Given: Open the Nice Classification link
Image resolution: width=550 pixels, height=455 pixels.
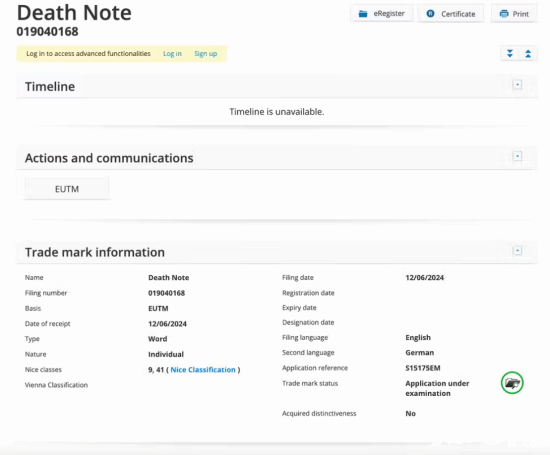Looking at the screenshot, I should (203, 370).
